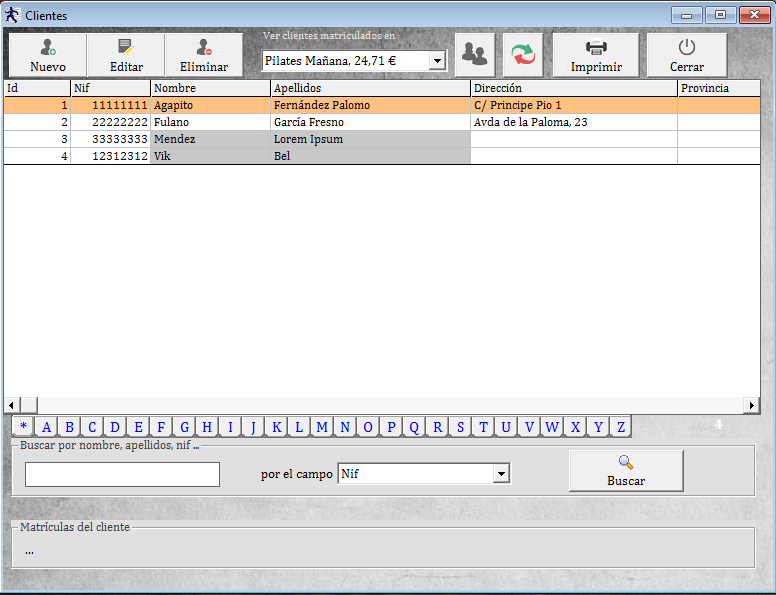Screen dimensions: 776x595
Task: Click the Imprimir printer icon button
Action: pos(596,55)
